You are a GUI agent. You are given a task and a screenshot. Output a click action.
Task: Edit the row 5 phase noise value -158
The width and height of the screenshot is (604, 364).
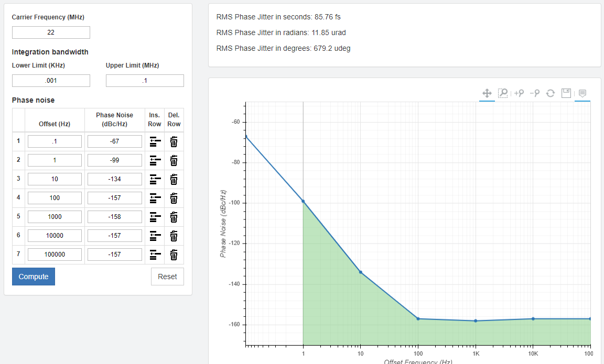point(115,217)
